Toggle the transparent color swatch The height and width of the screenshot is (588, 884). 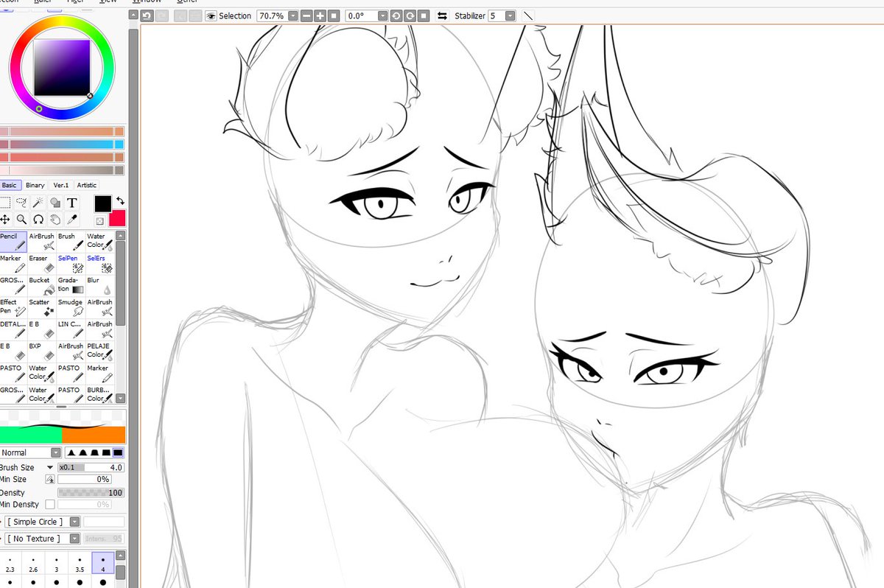point(101,220)
